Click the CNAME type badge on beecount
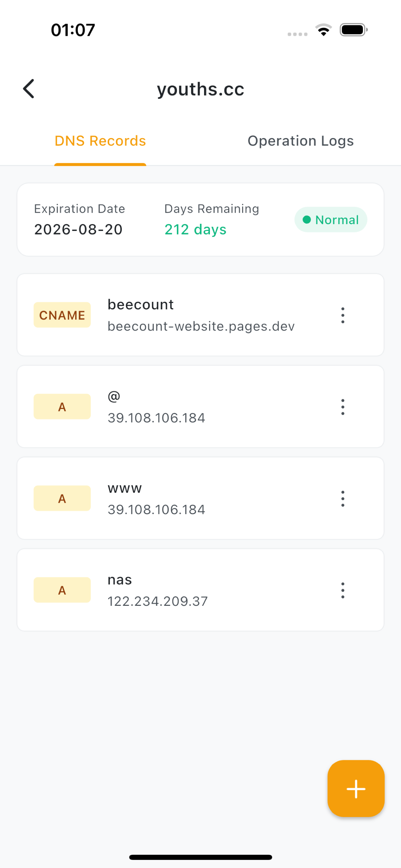401x868 pixels. click(x=62, y=315)
